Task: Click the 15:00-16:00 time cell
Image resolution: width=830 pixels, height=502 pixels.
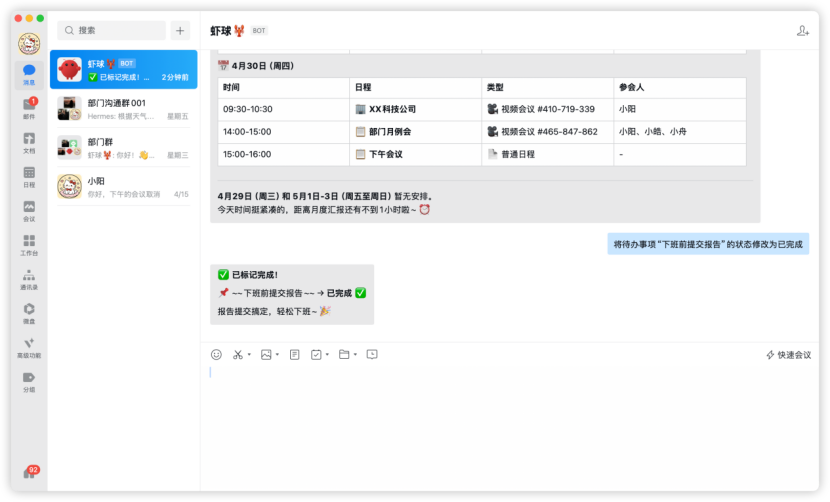Action: tap(283, 154)
